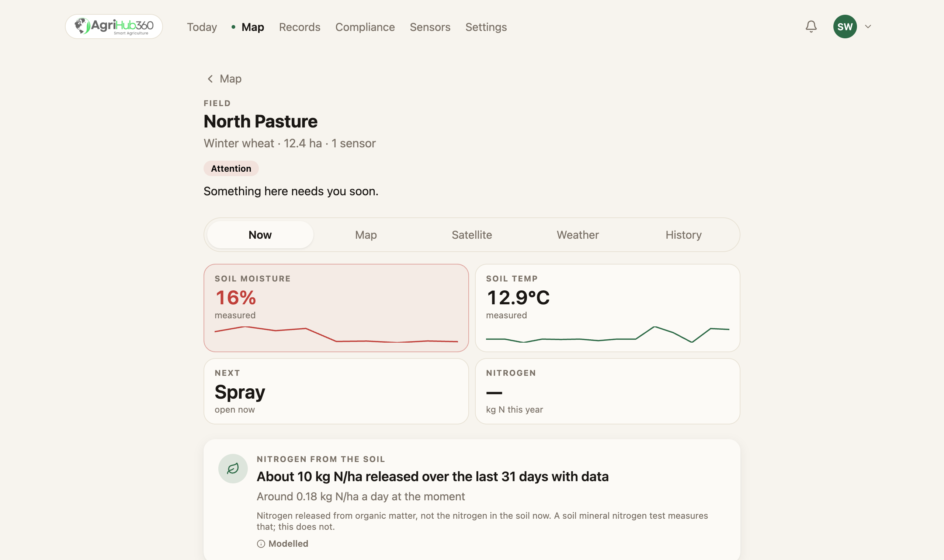Open the Next Spray card
The width and height of the screenshot is (944, 560).
coord(336,391)
